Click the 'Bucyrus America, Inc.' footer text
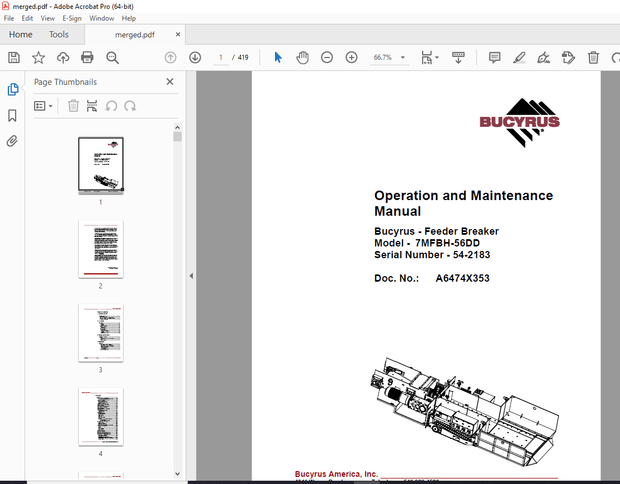Screen dimensions: 620x484 336,474
